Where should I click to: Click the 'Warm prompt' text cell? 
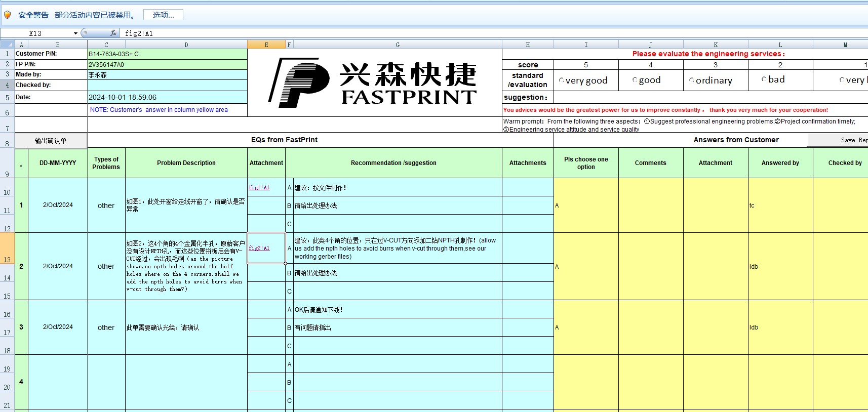tap(685, 125)
